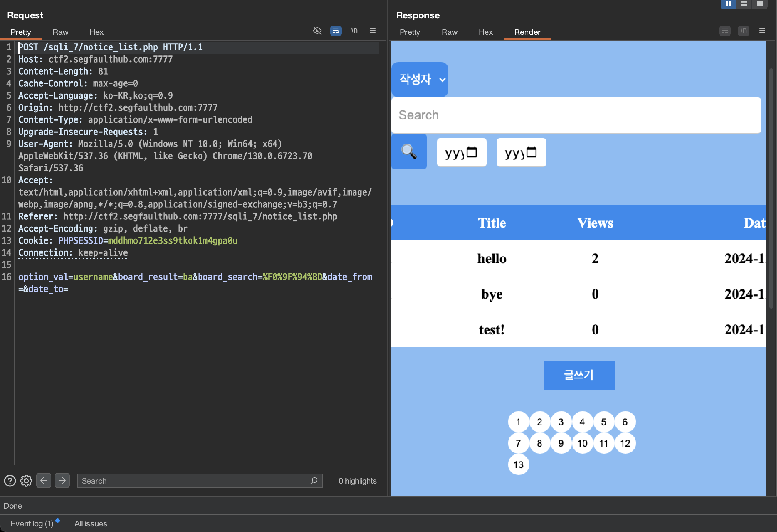Screen dimensions: 777x532
Task: Select top-bottom split layout icon
Action: click(744, 4)
